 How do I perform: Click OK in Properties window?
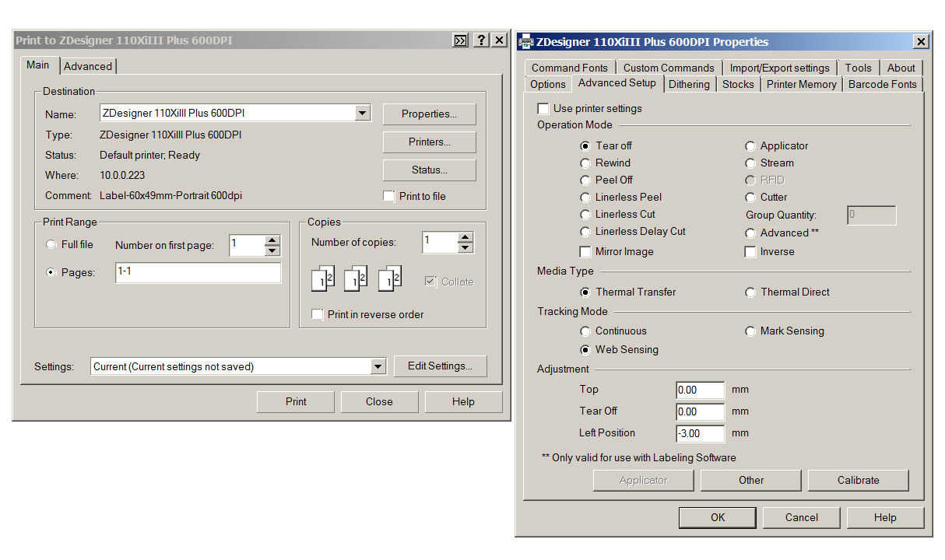click(x=718, y=517)
